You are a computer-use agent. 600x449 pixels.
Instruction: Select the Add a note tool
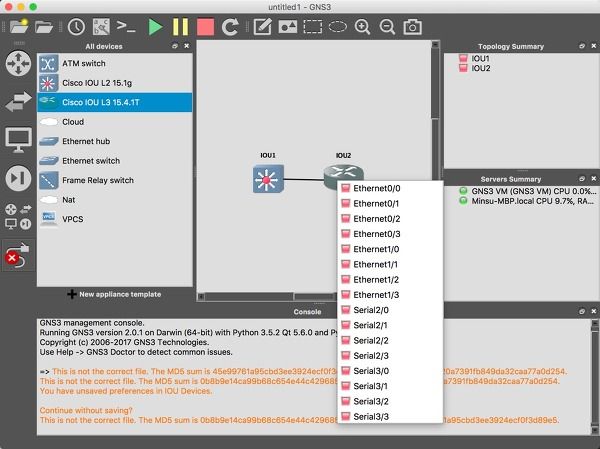pyautogui.click(x=263, y=27)
